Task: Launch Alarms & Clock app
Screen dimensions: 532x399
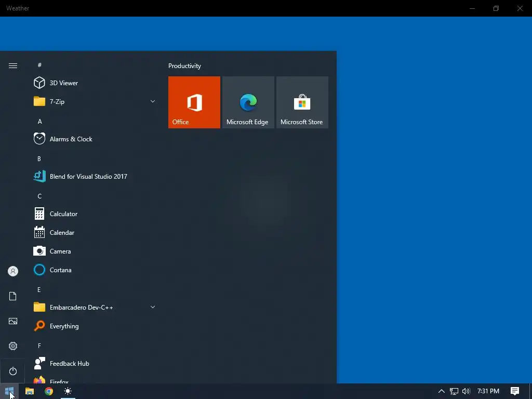Action: coord(95,139)
